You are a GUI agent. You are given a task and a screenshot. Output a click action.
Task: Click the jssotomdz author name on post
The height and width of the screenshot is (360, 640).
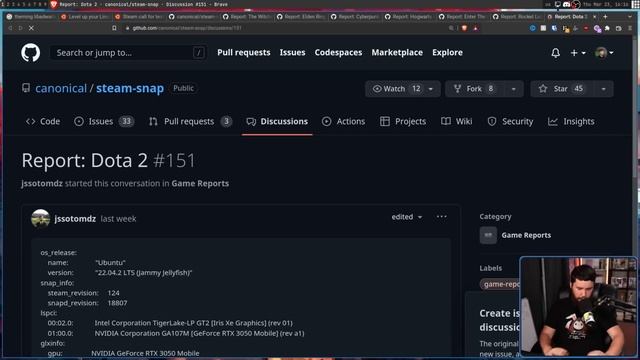pos(75,219)
